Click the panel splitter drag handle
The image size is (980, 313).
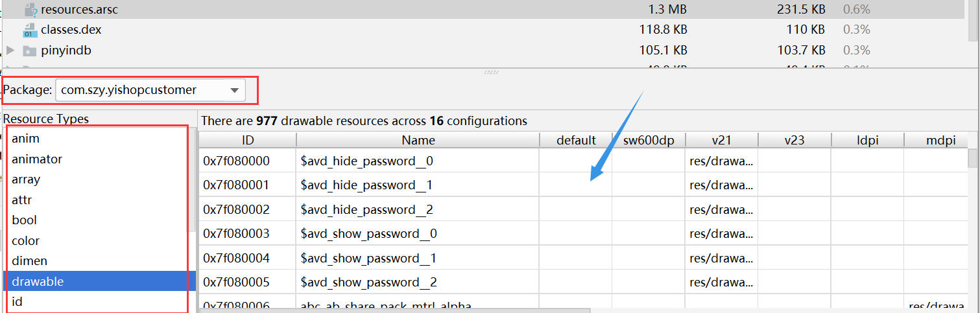click(x=491, y=72)
